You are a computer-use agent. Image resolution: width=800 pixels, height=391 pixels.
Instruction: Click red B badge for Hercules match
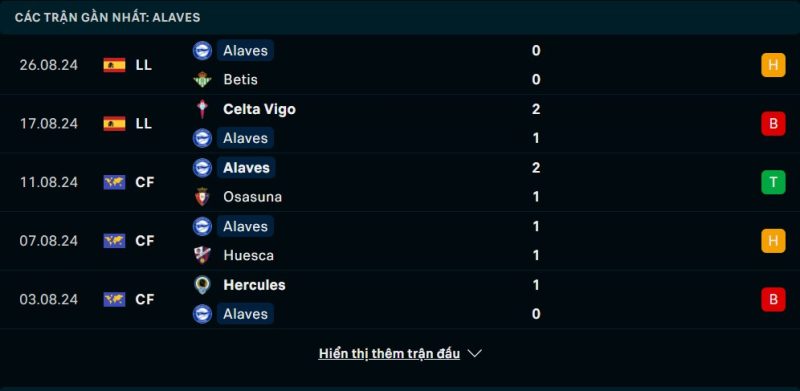point(773,299)
